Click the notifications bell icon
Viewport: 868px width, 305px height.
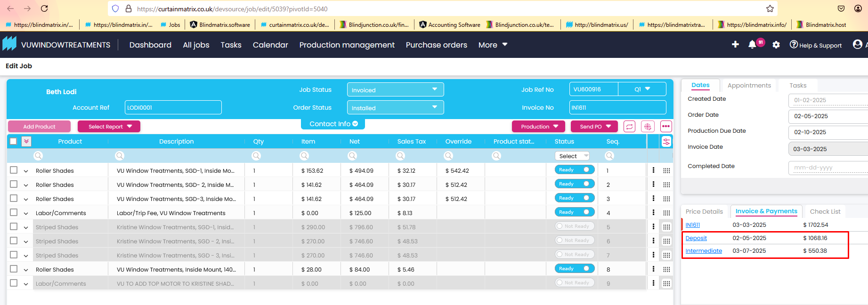(752, 44)
